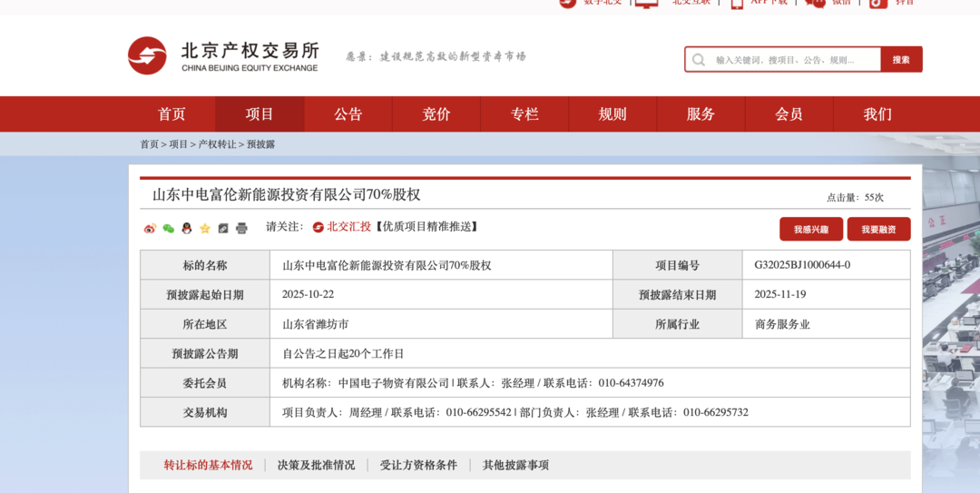Share via the WeChat icon

point(168,228)
